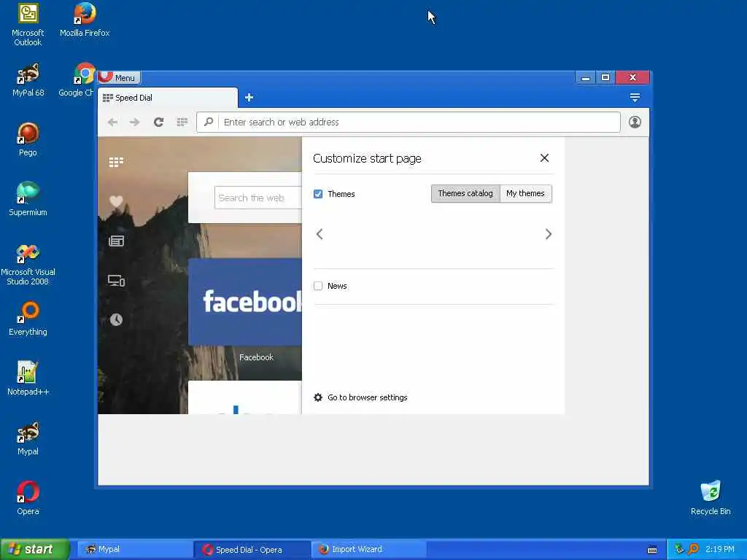Open Mozilla Firefox desktop icon

click(x=85, y=20)
